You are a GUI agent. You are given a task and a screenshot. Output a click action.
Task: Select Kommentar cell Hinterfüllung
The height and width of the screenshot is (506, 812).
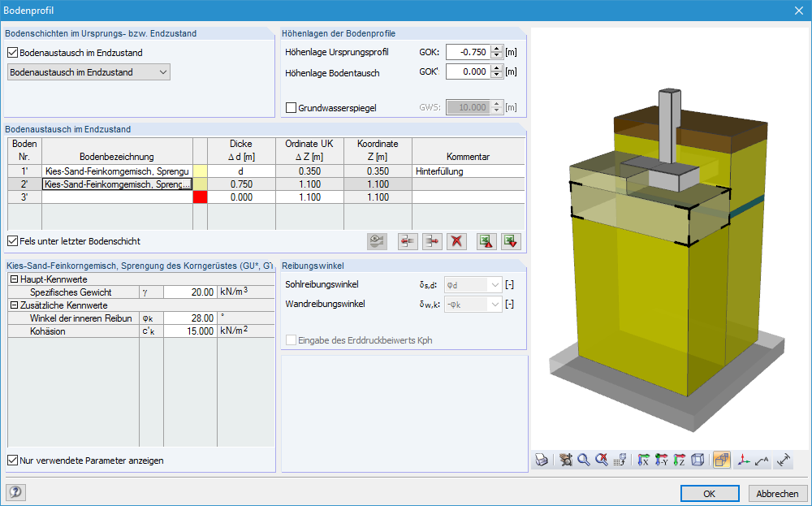tap(469, 171)
